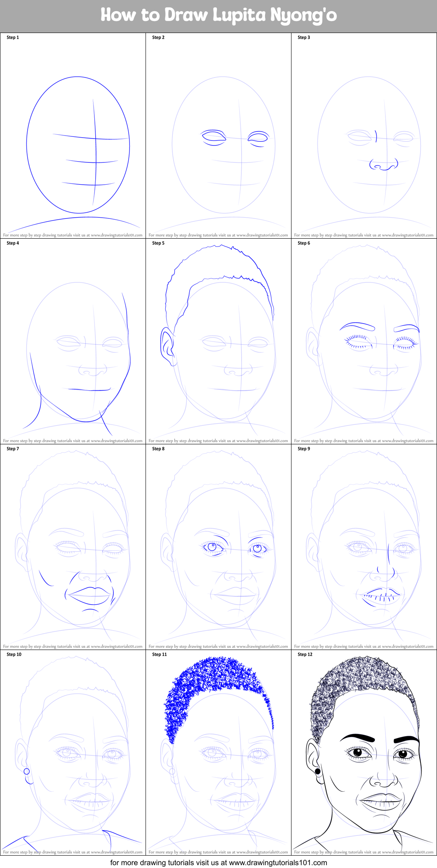Select the Step 3 nose drawing panel
The width and height of the screenshot is (437, 868).
coord(364,136)
